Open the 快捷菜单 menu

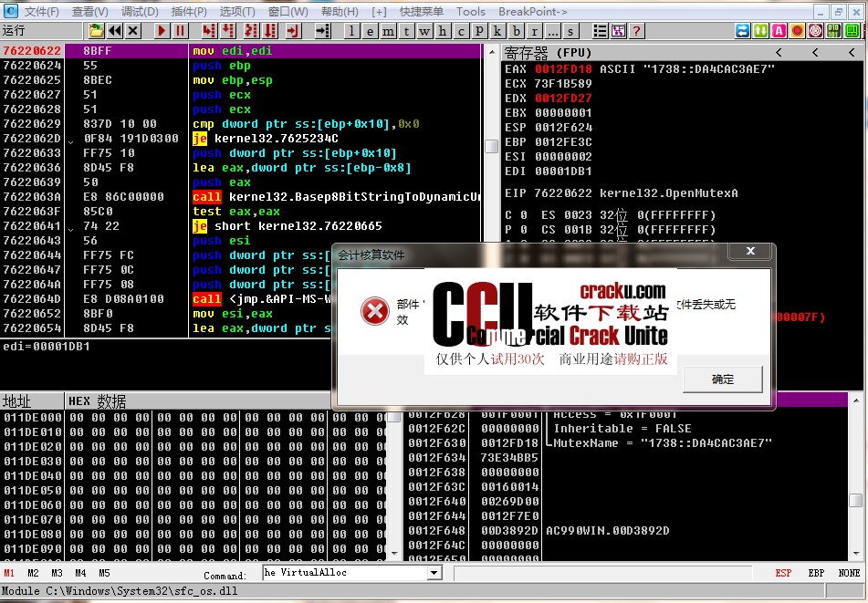(x=422, y=12)
